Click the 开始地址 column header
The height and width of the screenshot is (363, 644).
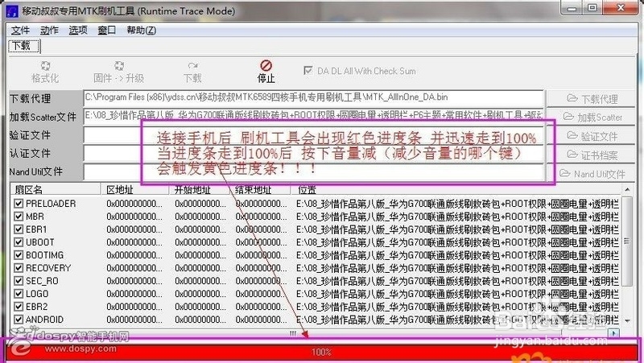point(199,189)
